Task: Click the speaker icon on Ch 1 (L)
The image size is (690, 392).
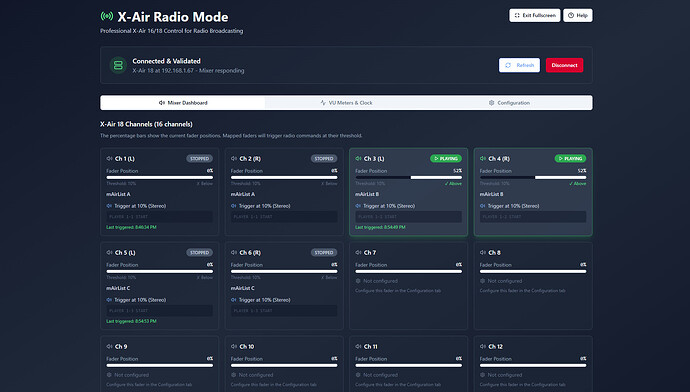Action: tap(109, 158)
